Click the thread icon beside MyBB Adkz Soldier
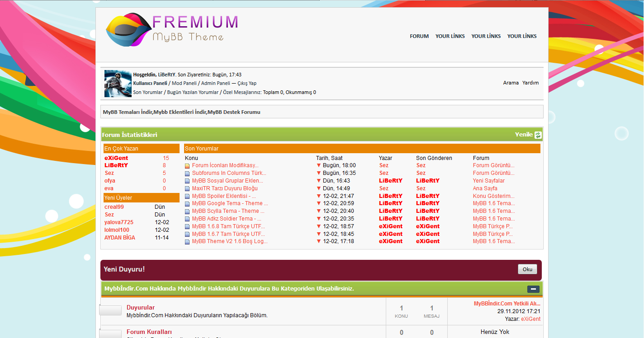Screen dimensions: 644x338 click(x=187, y=219)
